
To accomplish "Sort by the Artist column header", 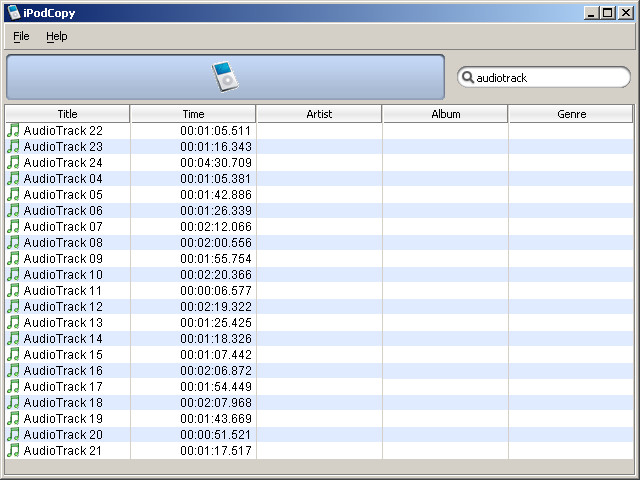I will coord(320,114).
